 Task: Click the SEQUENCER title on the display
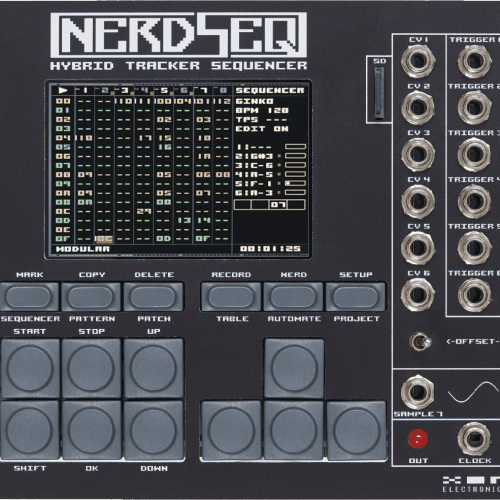pos(270,91)
